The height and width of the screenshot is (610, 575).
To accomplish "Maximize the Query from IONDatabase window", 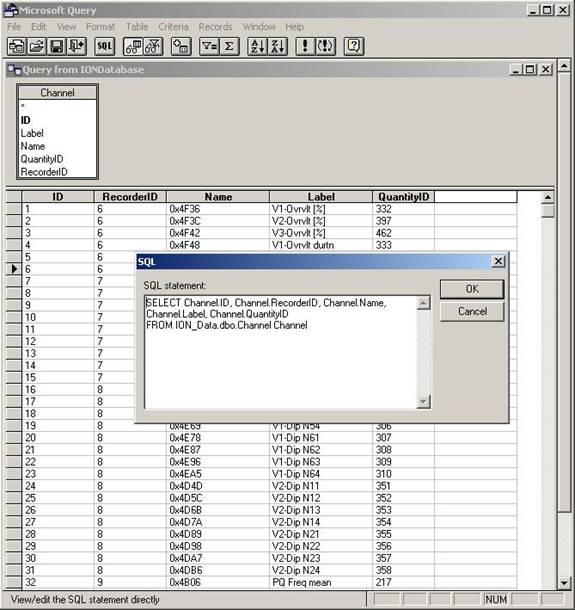I will click(x=530, y=70).
